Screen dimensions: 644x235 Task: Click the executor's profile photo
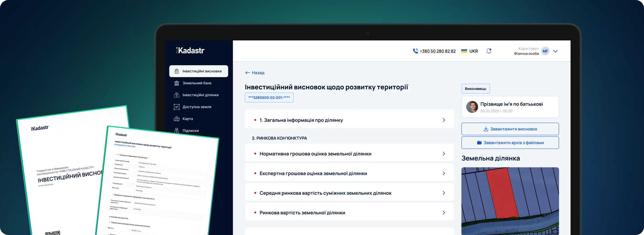472,107
